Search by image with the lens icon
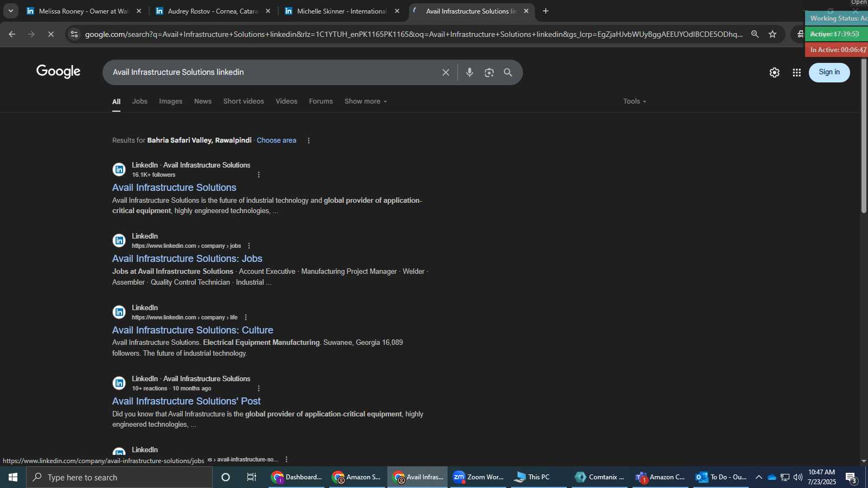 point(489,72)
